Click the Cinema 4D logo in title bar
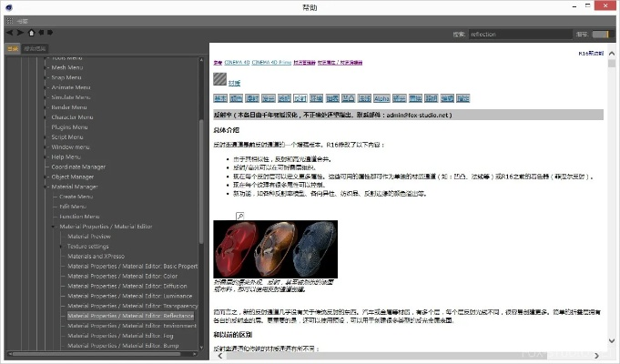 (8, 8)
